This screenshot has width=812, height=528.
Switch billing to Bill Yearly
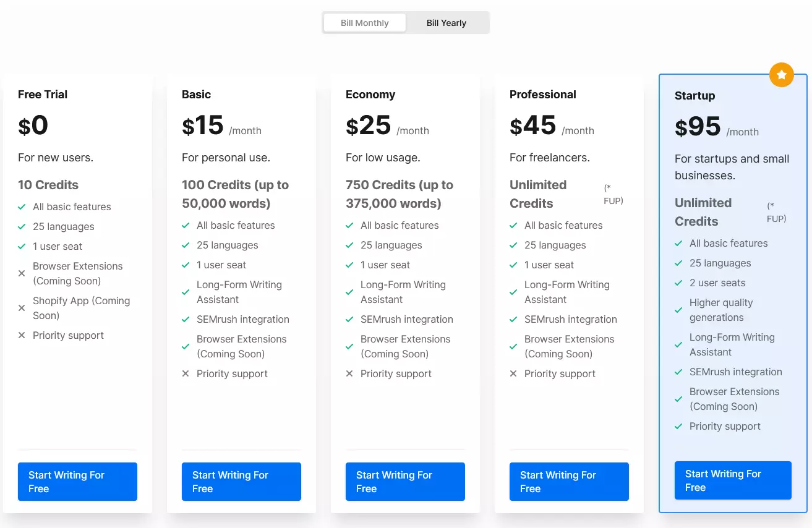[x=446, y=22]
